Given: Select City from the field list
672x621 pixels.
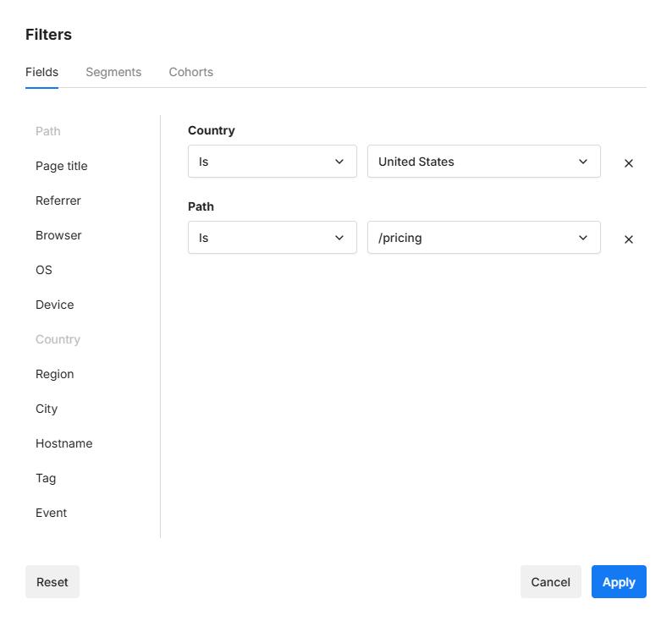Looking at the screenshot, I should pyautogui.click(x=47, y=409).
